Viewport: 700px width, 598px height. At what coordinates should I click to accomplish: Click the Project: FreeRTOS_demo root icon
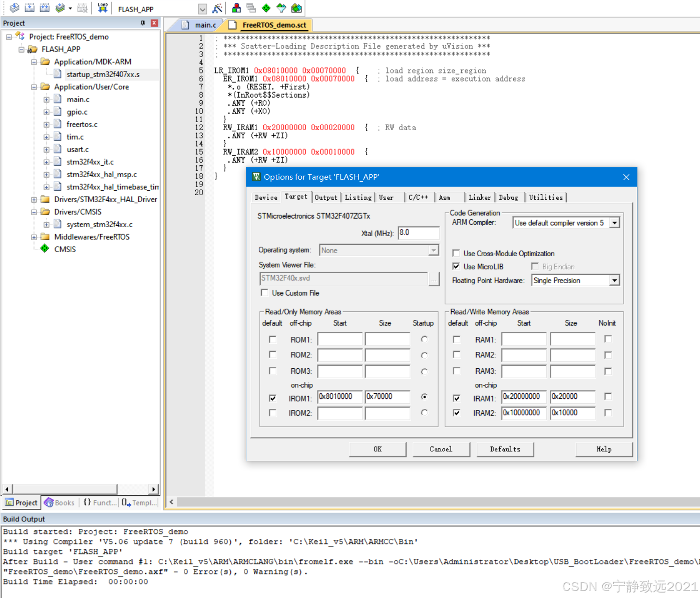(20, 36)
